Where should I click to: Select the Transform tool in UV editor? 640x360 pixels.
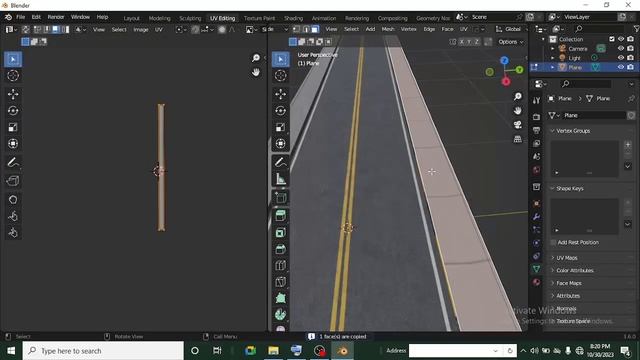pos(13,144)
